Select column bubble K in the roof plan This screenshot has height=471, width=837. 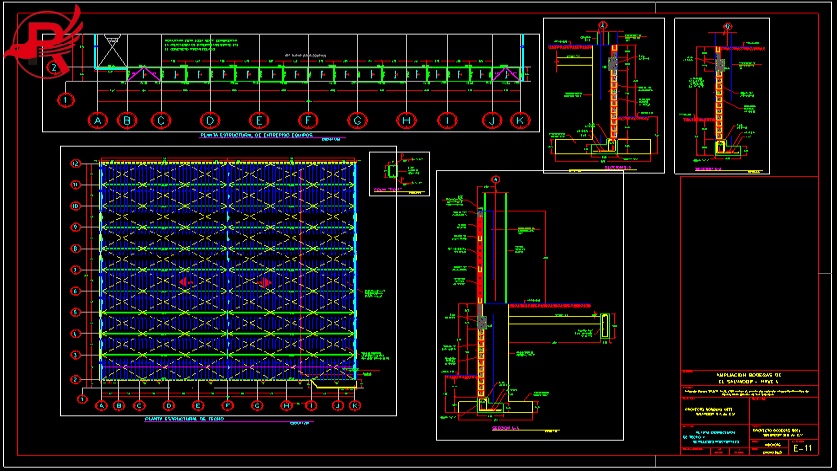click(355, 406)
